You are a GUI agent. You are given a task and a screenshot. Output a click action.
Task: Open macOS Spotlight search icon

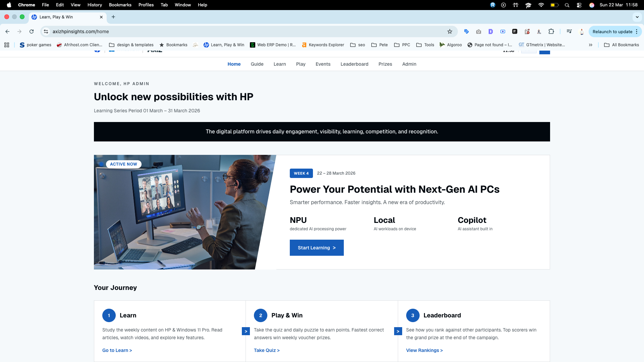[x=567, y=5]
